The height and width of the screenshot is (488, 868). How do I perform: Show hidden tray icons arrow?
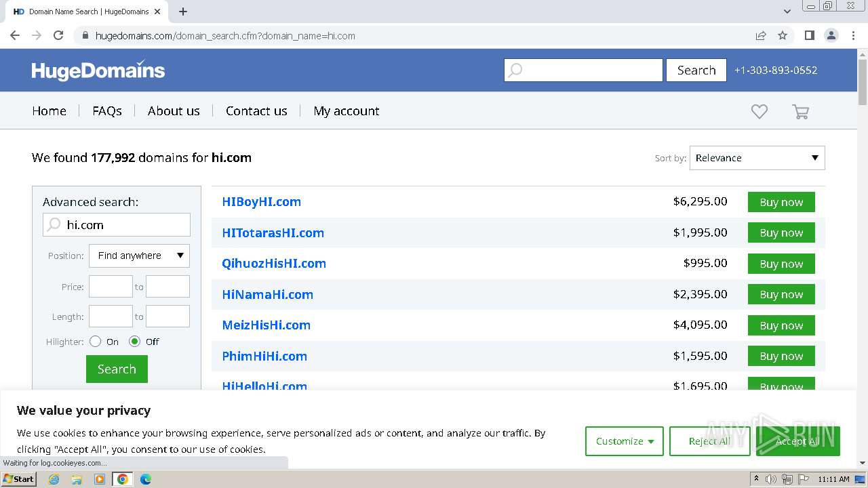click(756, 479)
